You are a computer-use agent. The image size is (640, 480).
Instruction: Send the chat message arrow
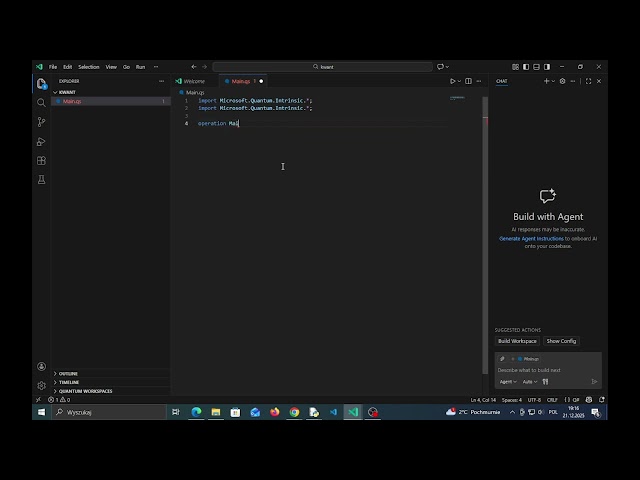click(594, 382)
